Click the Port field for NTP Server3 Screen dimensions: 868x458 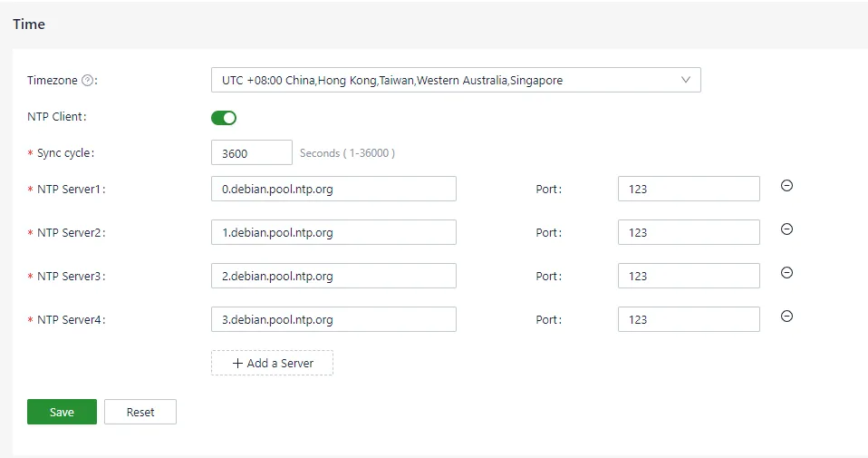tap(689, 276)
